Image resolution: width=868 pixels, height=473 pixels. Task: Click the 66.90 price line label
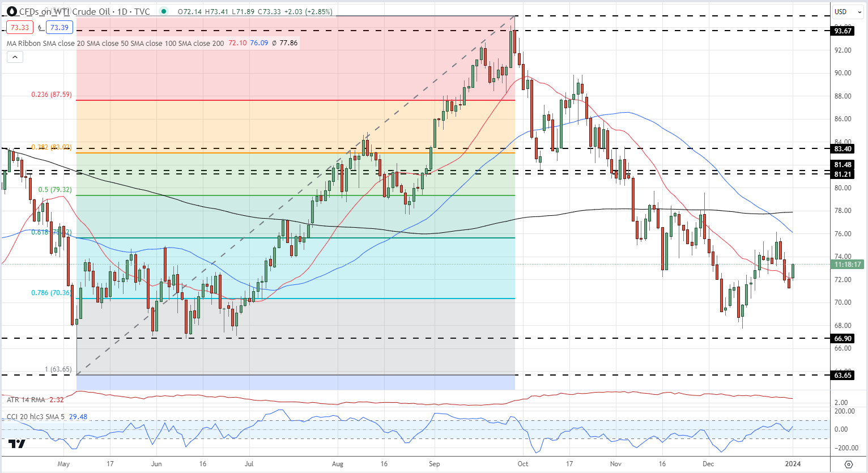pos(843,339)
